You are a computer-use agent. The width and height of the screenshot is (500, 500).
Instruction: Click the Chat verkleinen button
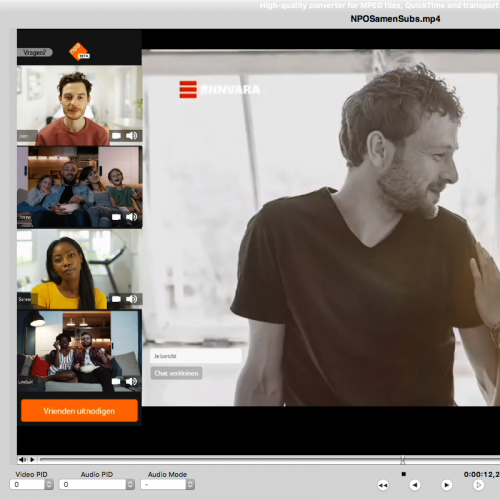(176, 373)
